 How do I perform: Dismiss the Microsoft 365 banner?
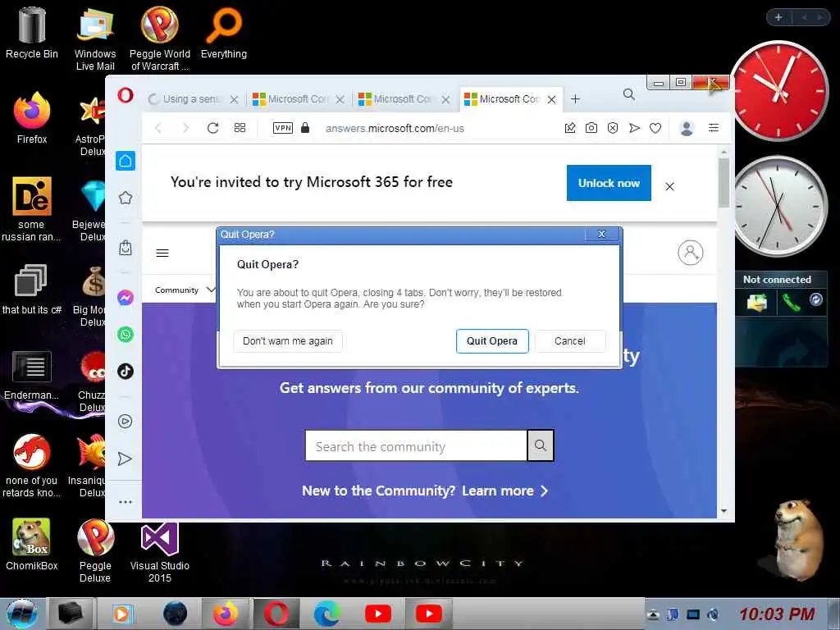point(669,186)
